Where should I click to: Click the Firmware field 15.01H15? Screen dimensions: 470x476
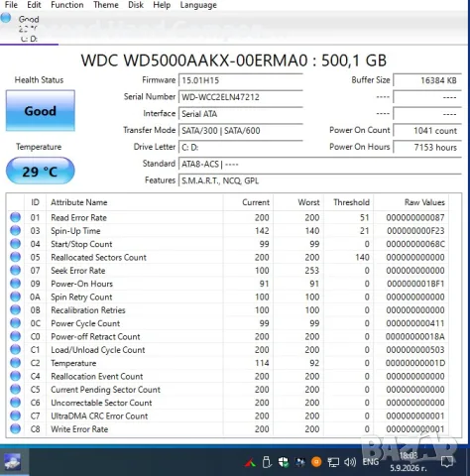click(241, 80)
